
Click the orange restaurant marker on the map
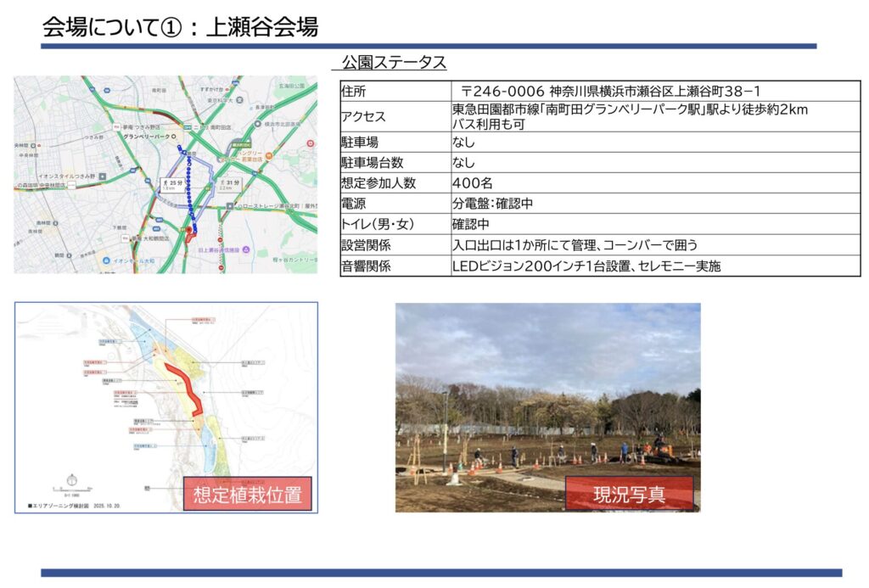[x=266, y=154]
